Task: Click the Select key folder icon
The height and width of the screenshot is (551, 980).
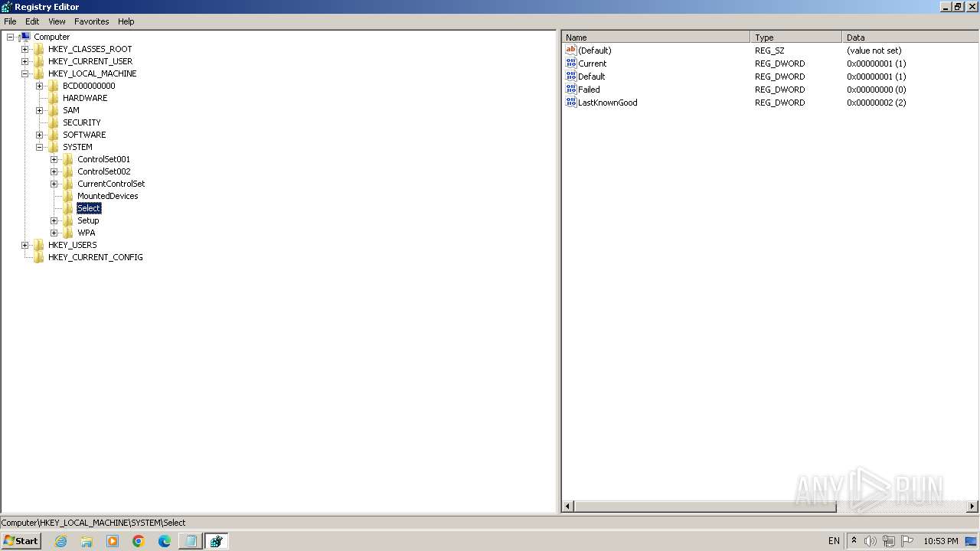Action: (68, 208)
